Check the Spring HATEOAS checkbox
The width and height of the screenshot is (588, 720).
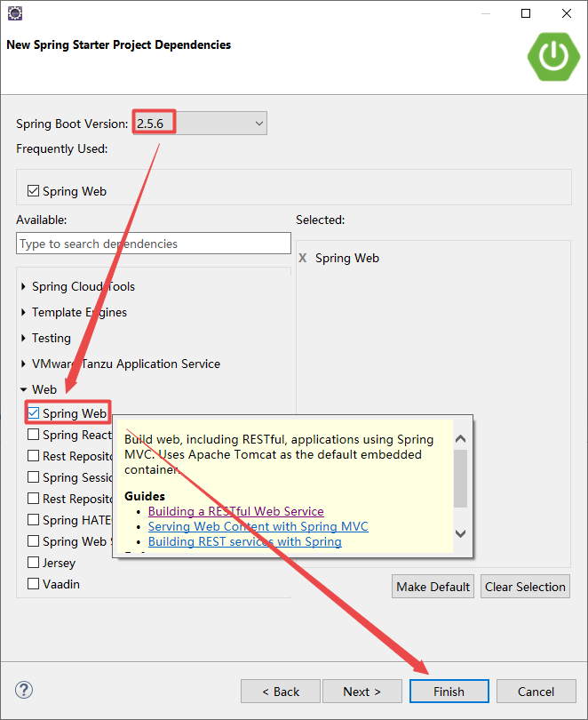click(x=33, y=520)
